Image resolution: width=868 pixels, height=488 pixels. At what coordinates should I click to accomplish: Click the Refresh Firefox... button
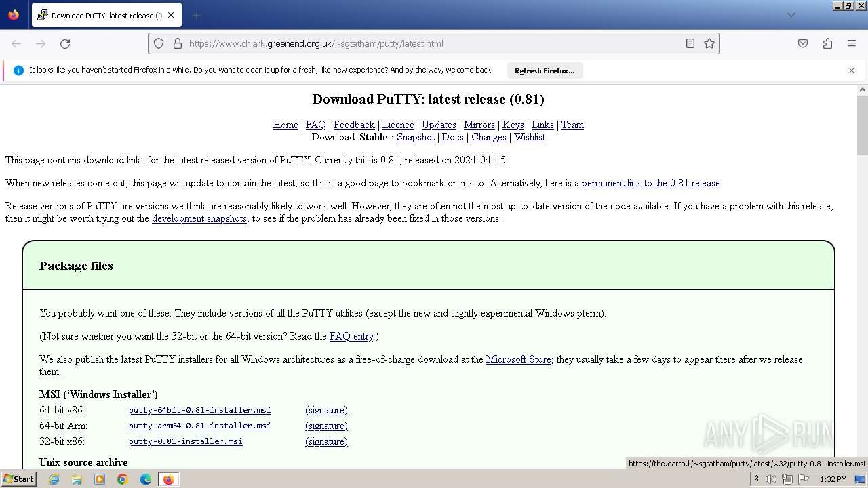point(545,70)
